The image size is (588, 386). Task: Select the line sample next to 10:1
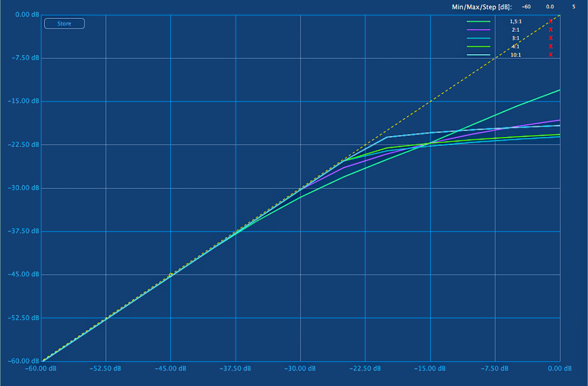pos(478,55)
